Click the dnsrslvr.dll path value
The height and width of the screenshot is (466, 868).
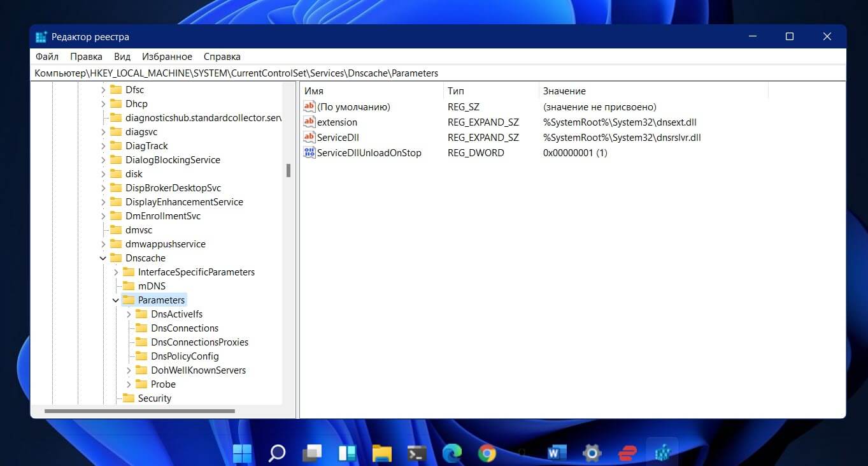tap(622, 137)
